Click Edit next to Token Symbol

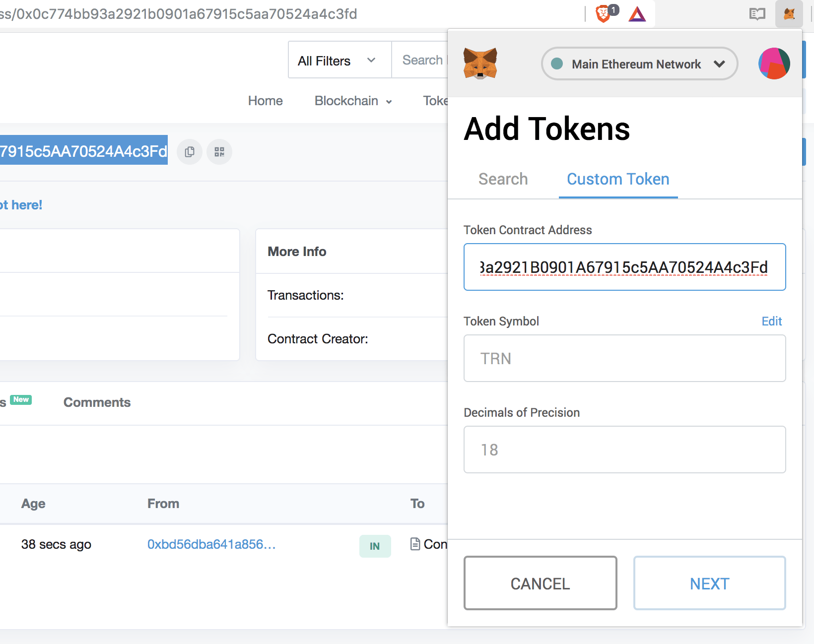pyautogui.click(x=771, y=322)
